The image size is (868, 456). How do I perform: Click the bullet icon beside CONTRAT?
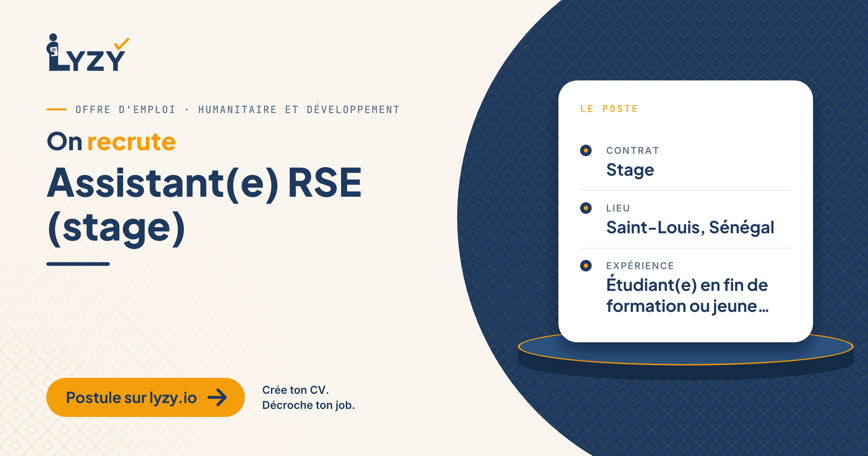coord(586,151)
